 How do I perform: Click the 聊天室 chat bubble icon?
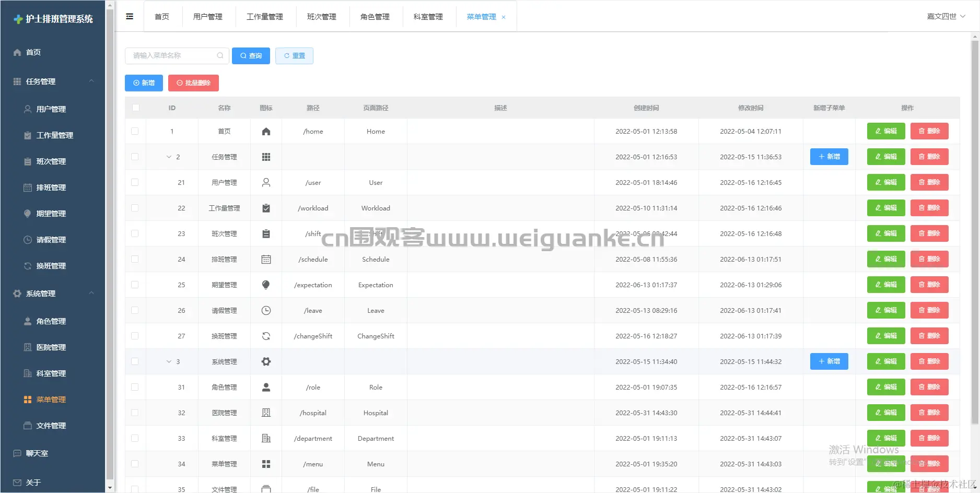pos(17,453)
